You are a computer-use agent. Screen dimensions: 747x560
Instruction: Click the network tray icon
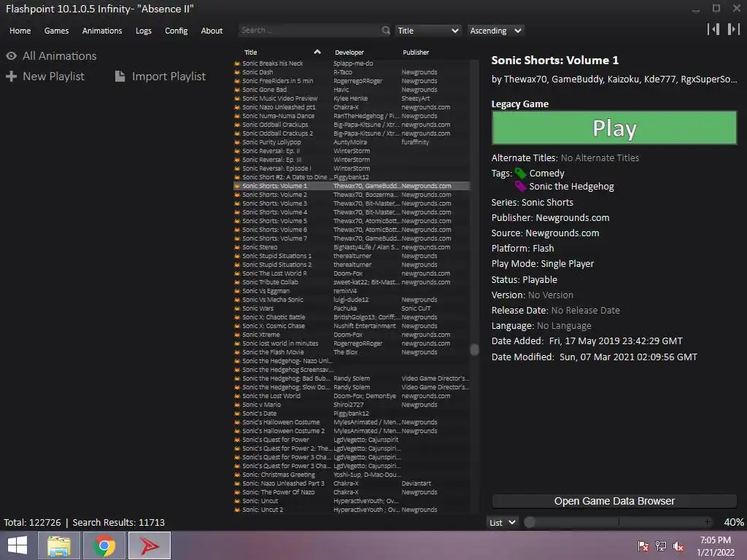click(661, 545)
